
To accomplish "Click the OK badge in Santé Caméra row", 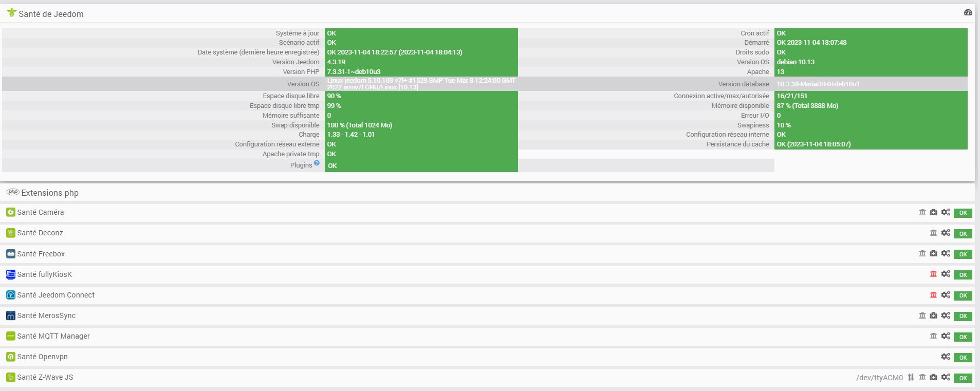I will [963, 213].
